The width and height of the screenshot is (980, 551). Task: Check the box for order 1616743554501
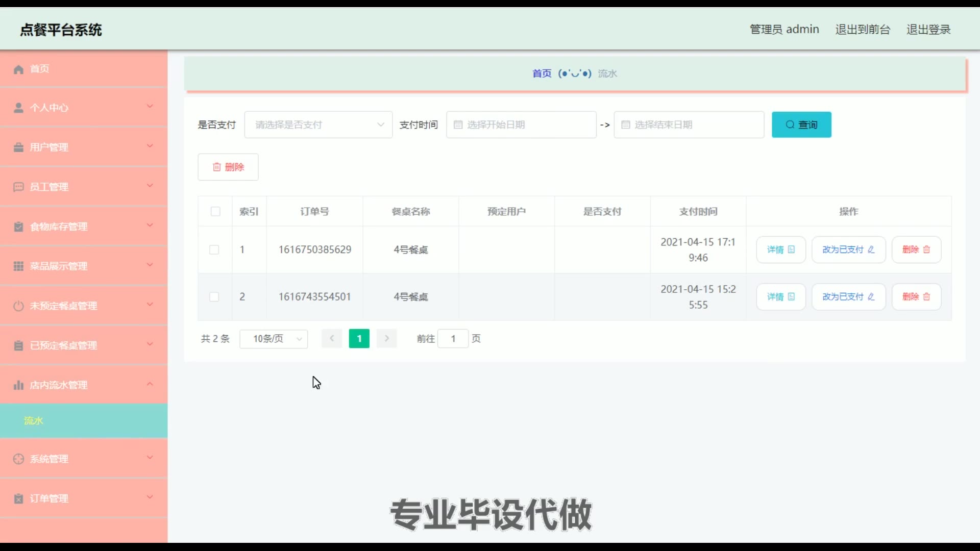(x=214, y=297)
